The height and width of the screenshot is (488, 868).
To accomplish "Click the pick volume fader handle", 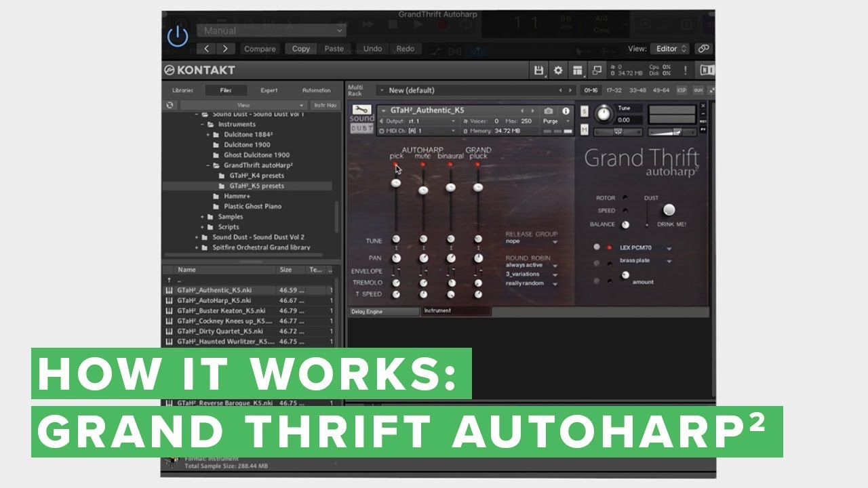I will [x=395, y=184].
